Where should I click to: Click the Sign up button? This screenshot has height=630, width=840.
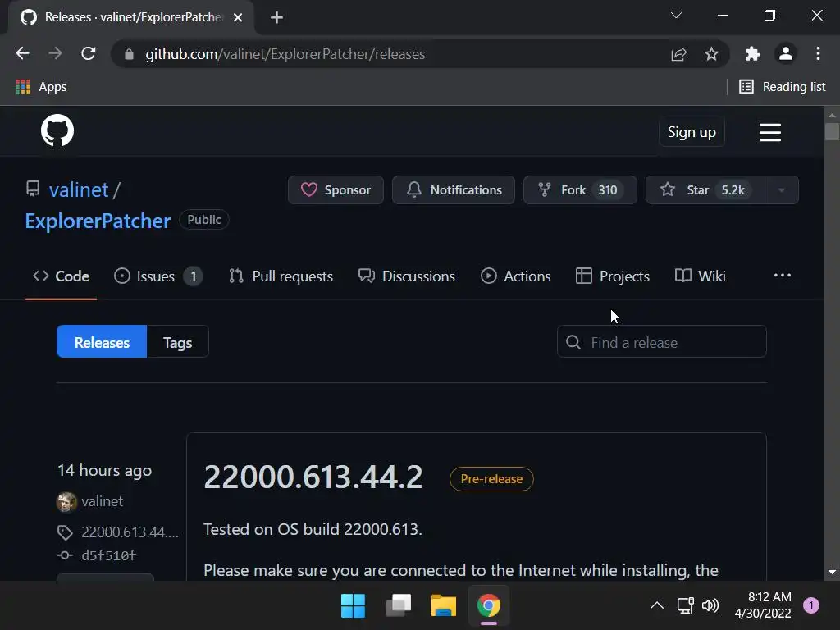[x=692, y=132]
